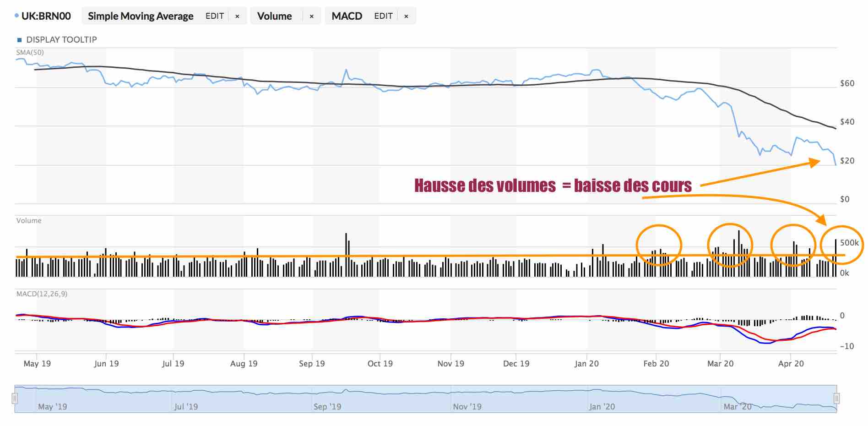The height and width of the screenshot is (426, 868).
Task: Click the Aug 19 date axis label
Action: [244, 364]
